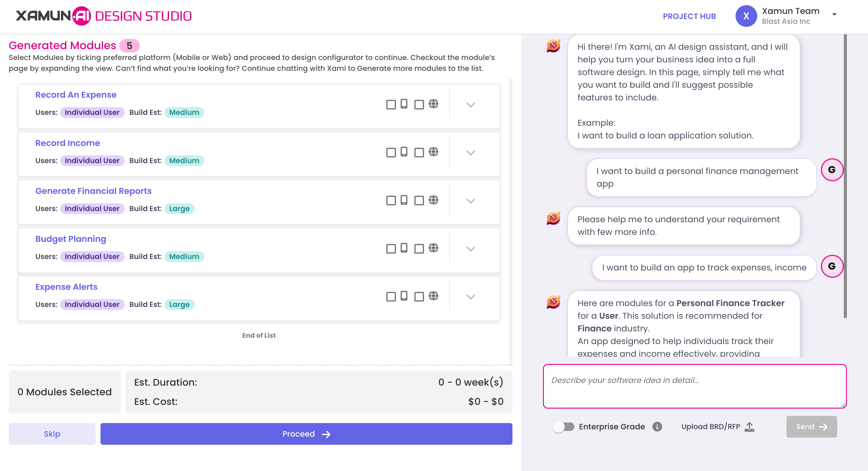Tick the Mobile checkbox for Record An Expense

coord(391,105)
